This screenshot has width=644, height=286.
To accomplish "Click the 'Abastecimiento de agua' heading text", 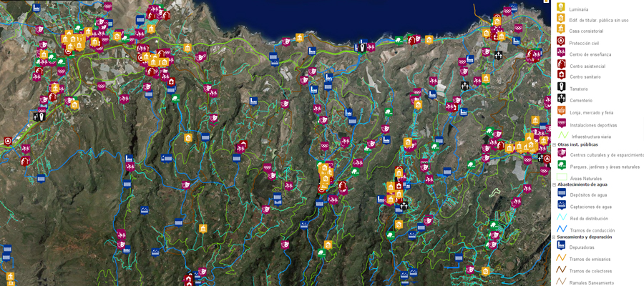I will click(x=582, y=184).
